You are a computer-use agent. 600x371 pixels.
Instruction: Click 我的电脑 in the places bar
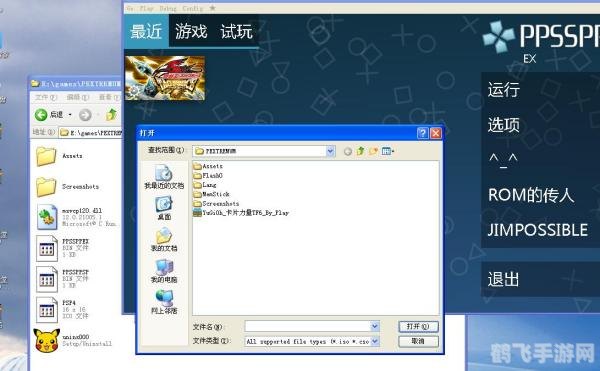tap(164, 271)
